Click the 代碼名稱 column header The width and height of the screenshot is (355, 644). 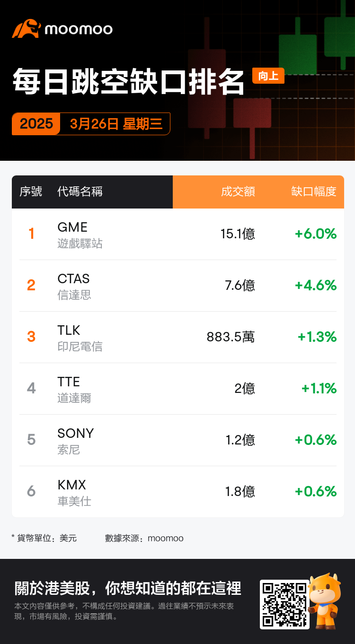pyautogui.click(x=80, y=191)
